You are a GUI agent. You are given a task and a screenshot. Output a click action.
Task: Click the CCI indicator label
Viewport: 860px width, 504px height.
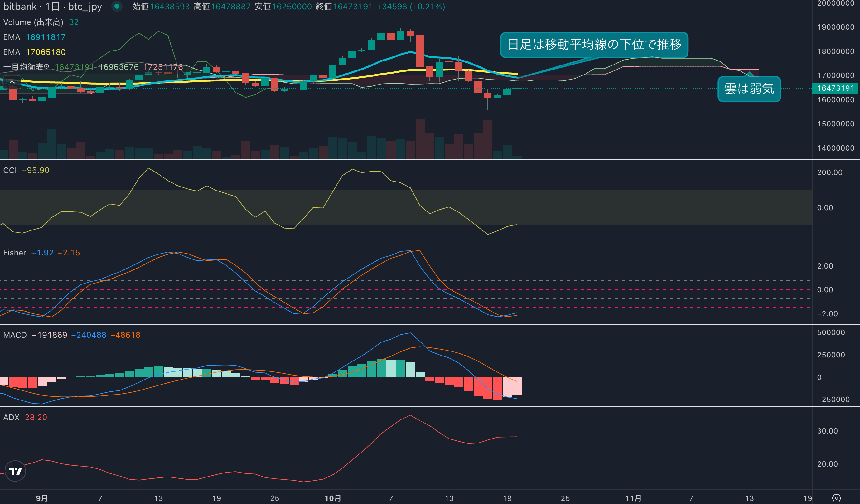(10, 170)
